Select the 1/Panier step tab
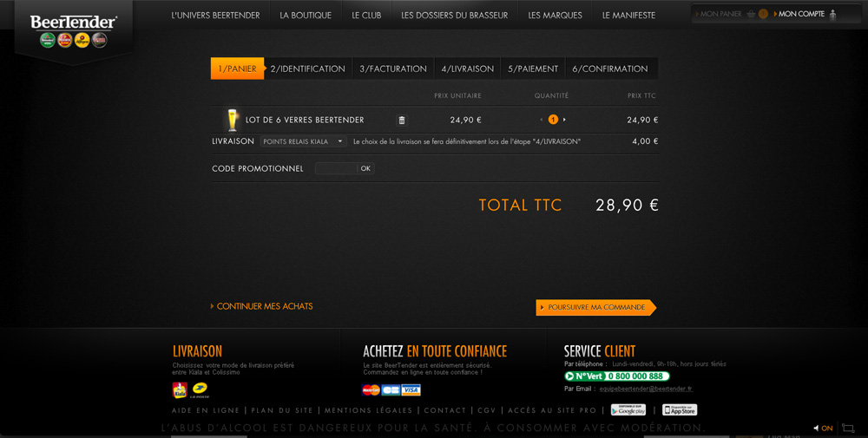Screen dimensions: 868x438 [238, 69]
